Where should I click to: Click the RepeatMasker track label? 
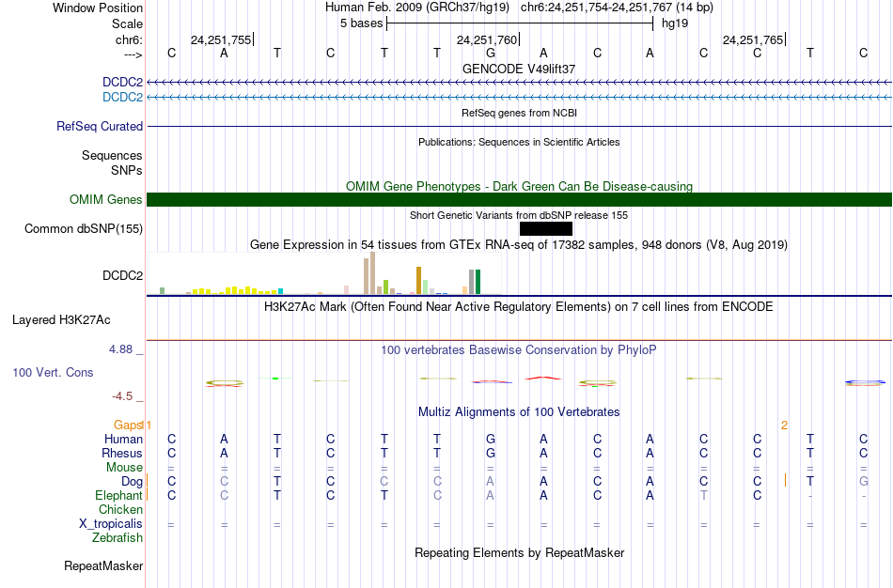pos(103,565)
